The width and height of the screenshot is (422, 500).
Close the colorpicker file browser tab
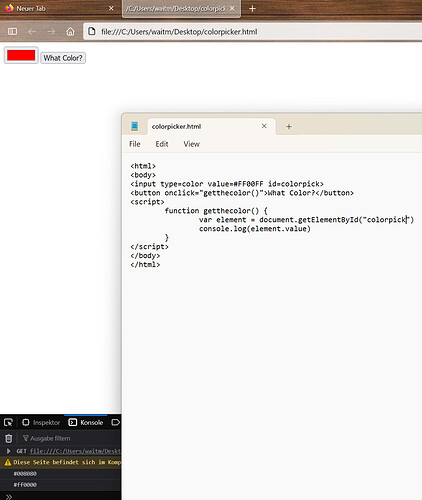tap(232, 8)
